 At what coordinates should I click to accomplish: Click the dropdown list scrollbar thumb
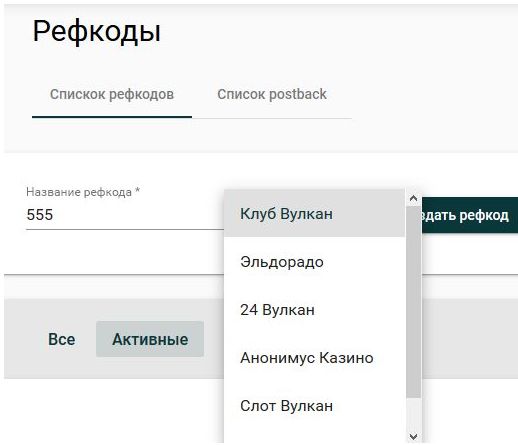[x=414, y=302]
